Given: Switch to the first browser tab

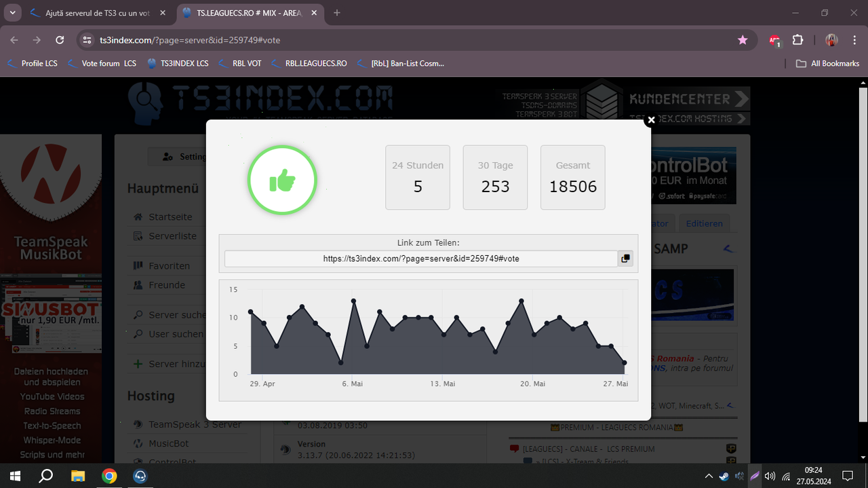Looking at the screenshot, I should tap(98, 13).
